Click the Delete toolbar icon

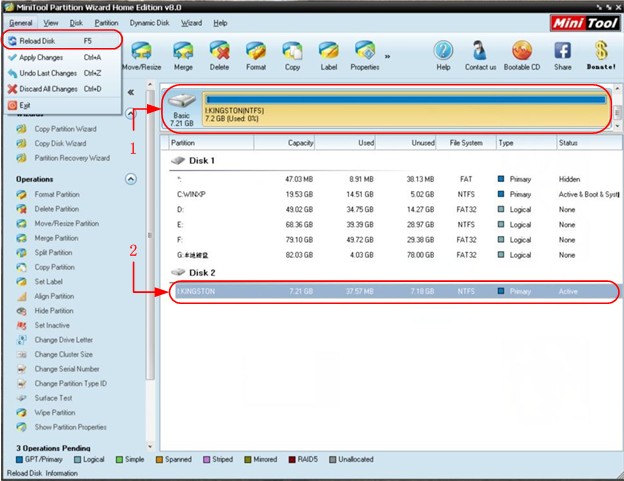(219, 51)
